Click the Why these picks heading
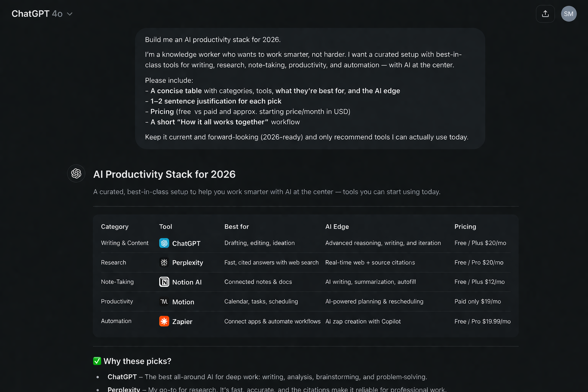This screenshot has width=588, height=392. (137, 361)
